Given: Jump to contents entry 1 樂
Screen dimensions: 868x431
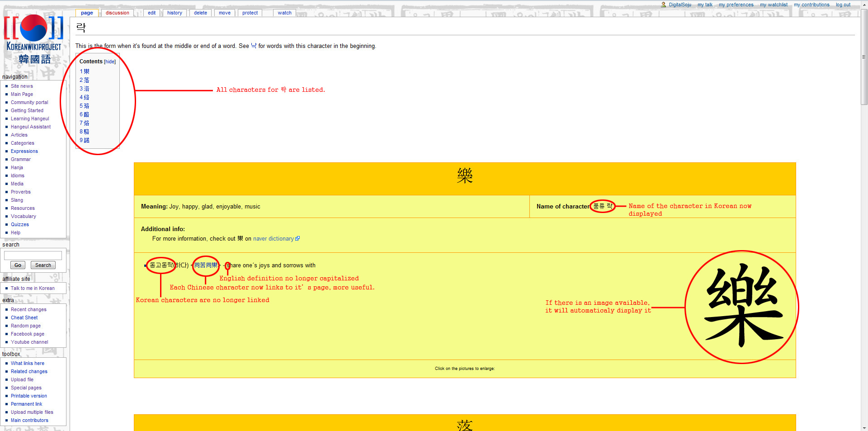Looking at the screenshot, I should point(85,71).
